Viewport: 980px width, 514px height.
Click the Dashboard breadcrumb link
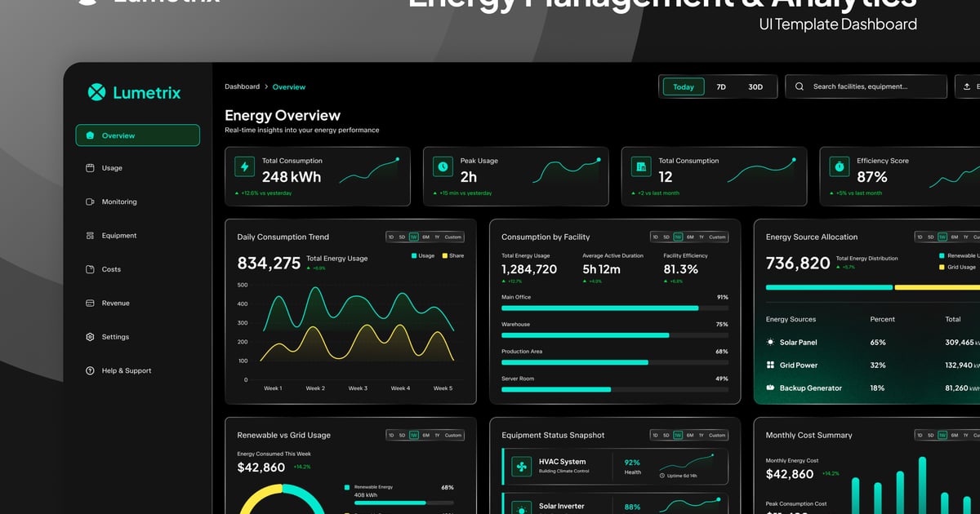(x=242, y=86)
